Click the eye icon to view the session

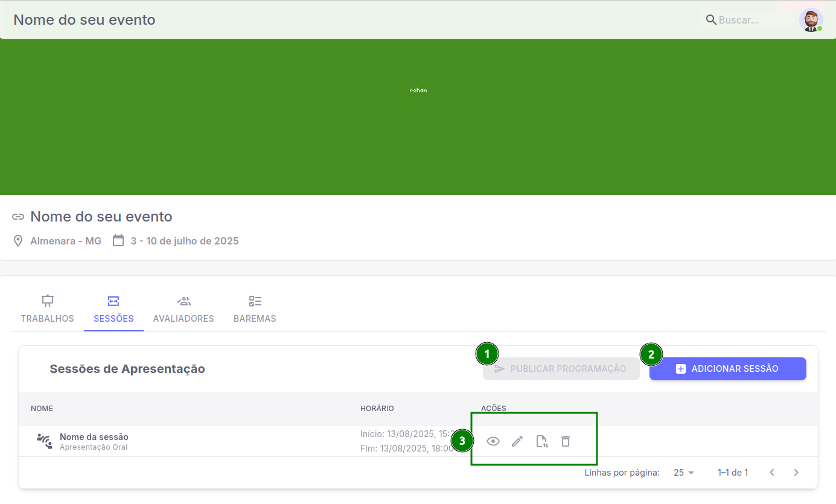click(x=493, y=441)
